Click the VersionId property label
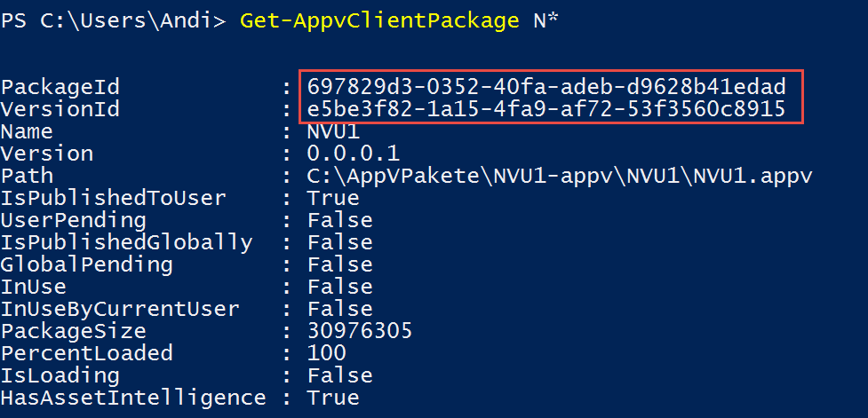 [60, 109]
